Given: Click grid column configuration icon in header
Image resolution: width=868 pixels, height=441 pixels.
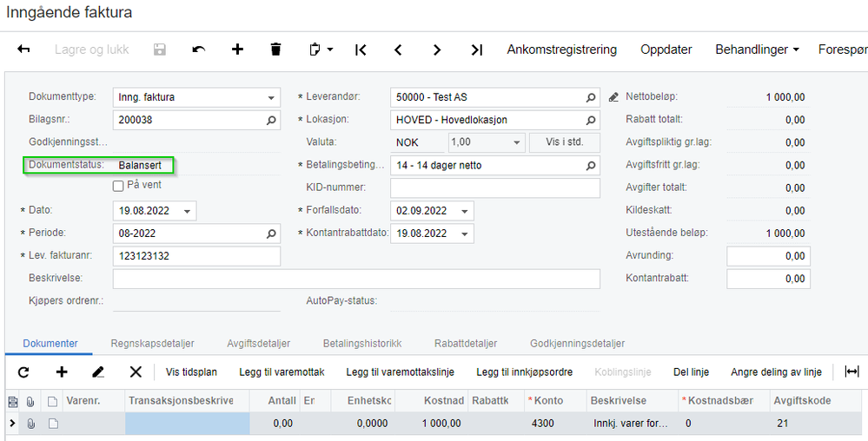Looking at the screenshot, I should (12, 402).
